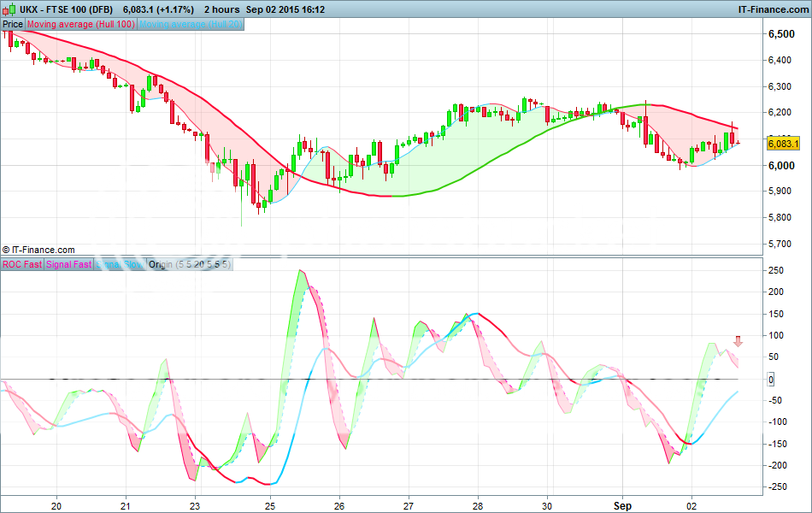Select the Moving average (Hull 20) label

click(191, 24)
